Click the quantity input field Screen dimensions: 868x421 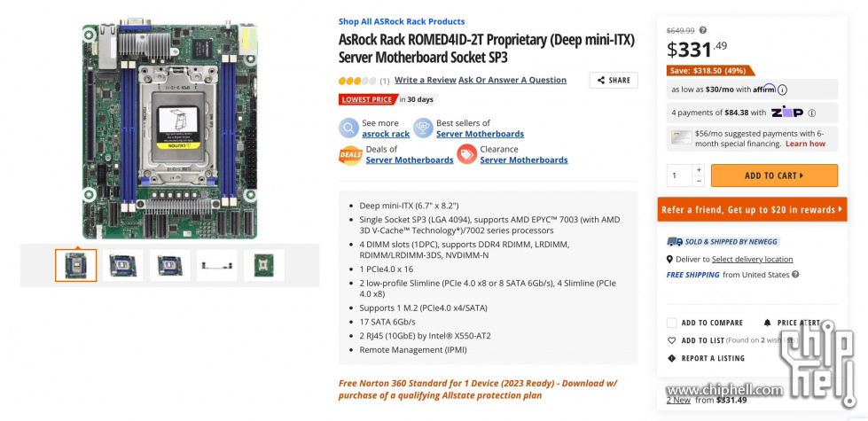point(679,175)
